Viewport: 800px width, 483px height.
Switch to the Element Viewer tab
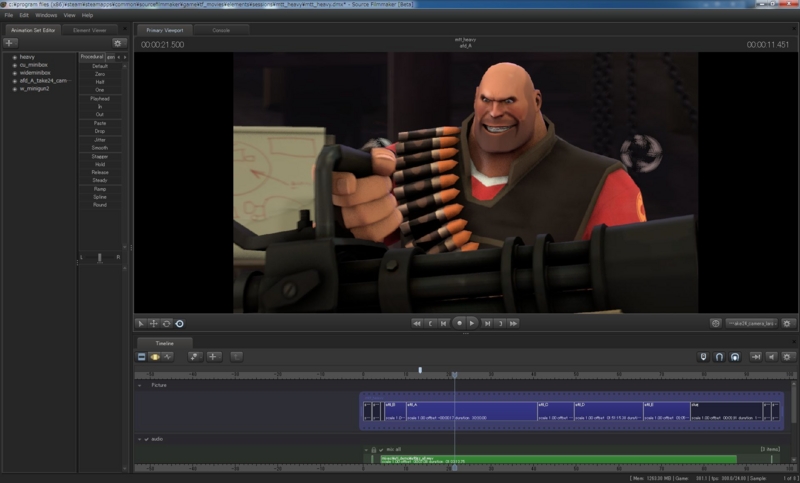89,30
